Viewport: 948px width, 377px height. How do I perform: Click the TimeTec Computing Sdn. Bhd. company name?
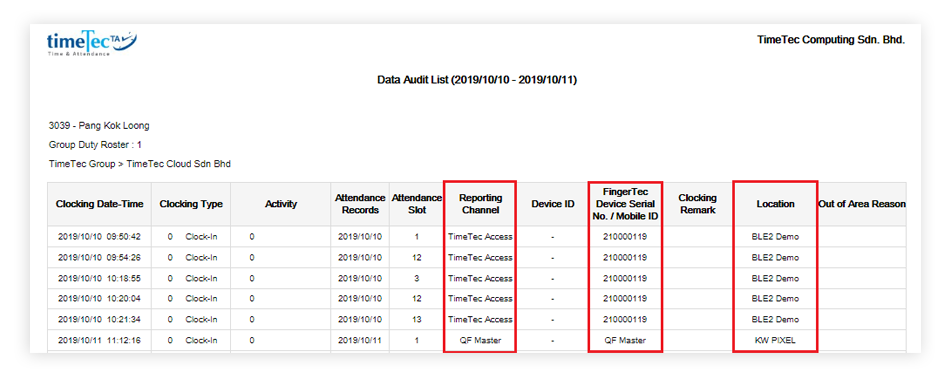click(x=831, y=40)
